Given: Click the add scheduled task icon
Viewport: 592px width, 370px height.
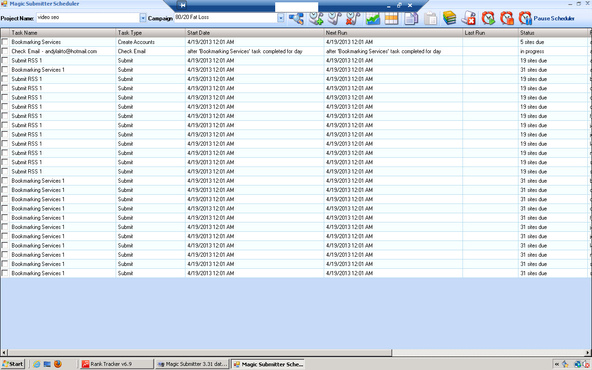Looking at the screenshot, I should coord(316,18).
